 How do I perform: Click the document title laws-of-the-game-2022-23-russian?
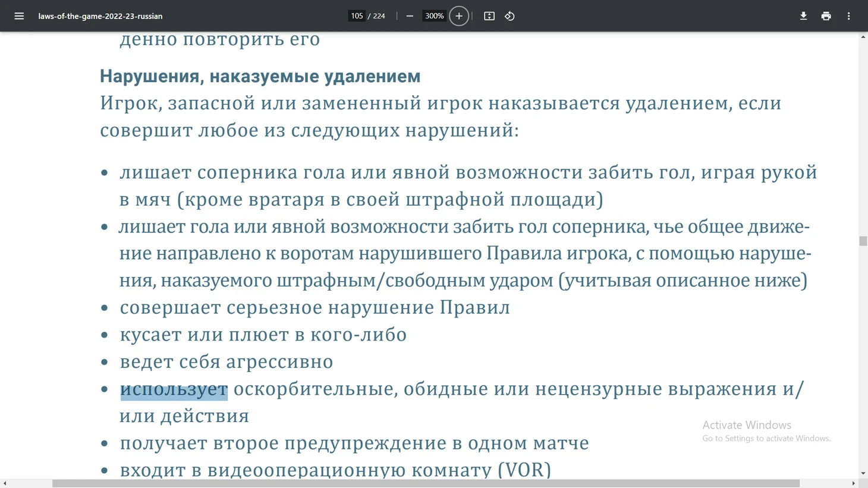[100, 16]
